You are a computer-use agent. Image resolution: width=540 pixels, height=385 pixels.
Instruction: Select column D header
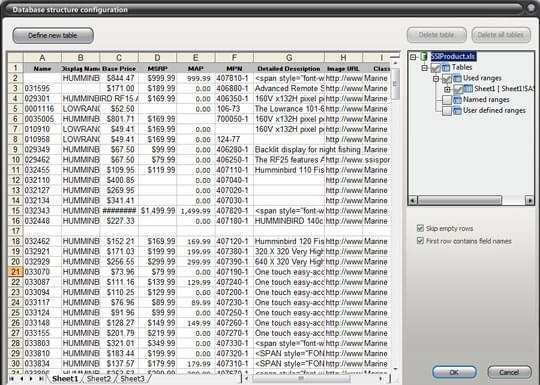[157, 58]
